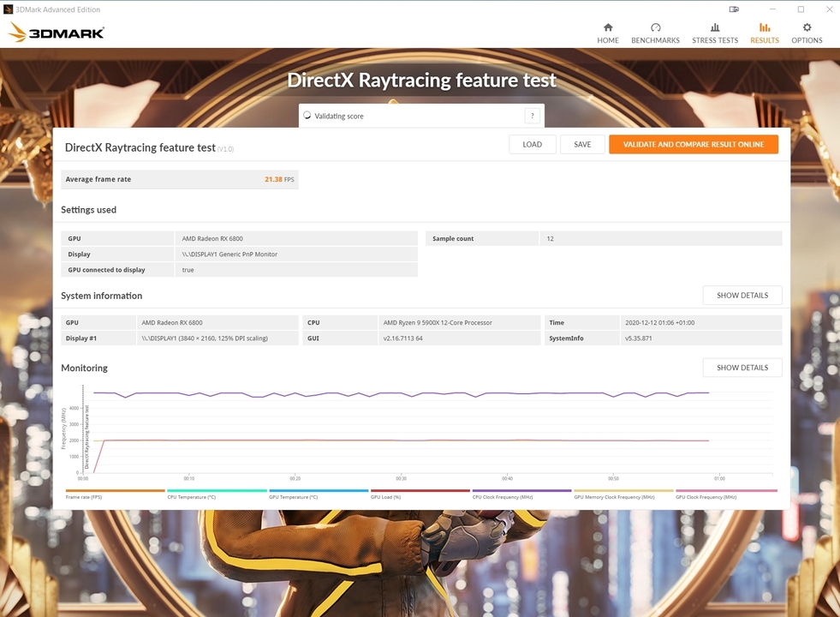
Task: Click the Display #1 resolution value
Action: tap(205, 338)
